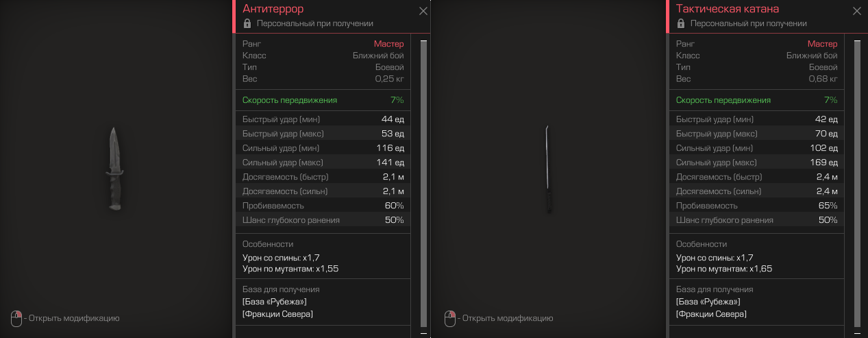Select Шанс глубокого ранения row for Антитеррор
The width and height of the screenshot is (868, 338).
(323, 220)
